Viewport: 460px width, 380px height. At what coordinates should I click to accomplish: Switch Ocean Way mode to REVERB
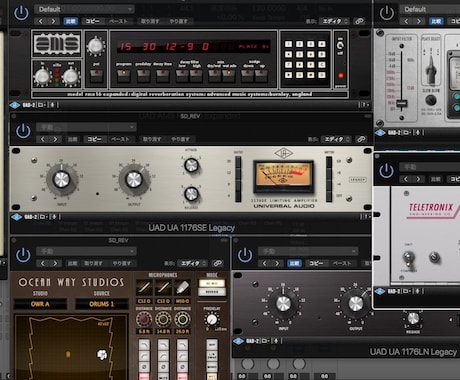(212, 292)
